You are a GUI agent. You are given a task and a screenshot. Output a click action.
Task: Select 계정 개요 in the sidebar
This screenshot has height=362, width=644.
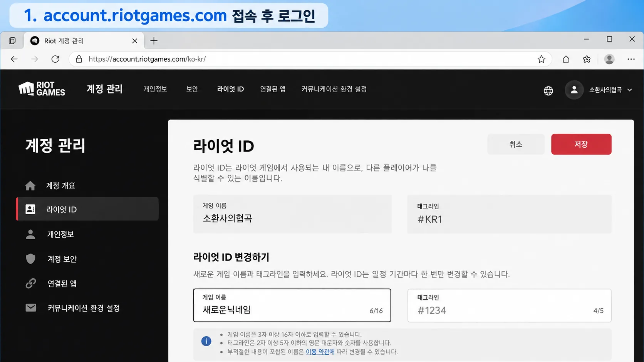tap(87, 185)
